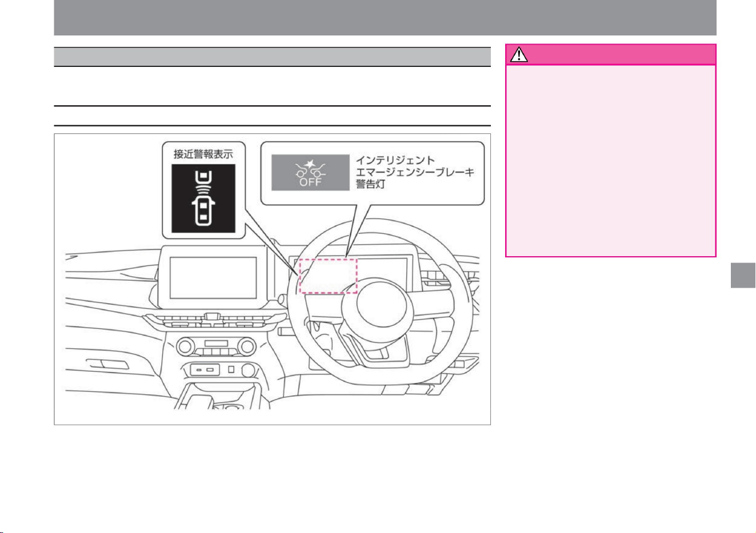Image resolution: width=756 pixels, height=533 pixels.
Task: Click the emergency brake OFF warning lamp icon
Action: click(310, 172)
